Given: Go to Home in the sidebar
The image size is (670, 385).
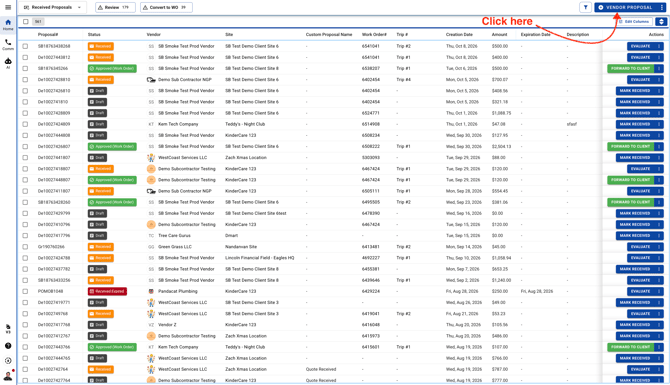Looking at the screenshot, I should pos(8,24).
